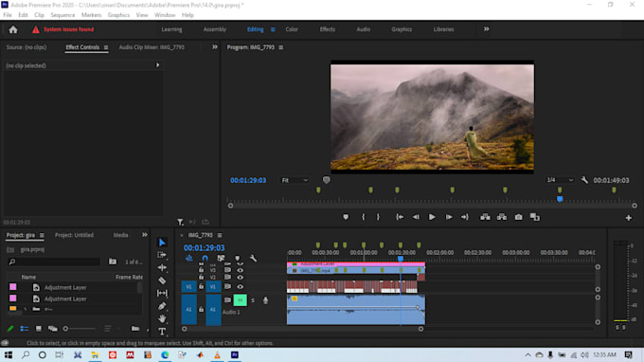
Task: Open Program monitor panel menu
Action: [x=281, y=47]
